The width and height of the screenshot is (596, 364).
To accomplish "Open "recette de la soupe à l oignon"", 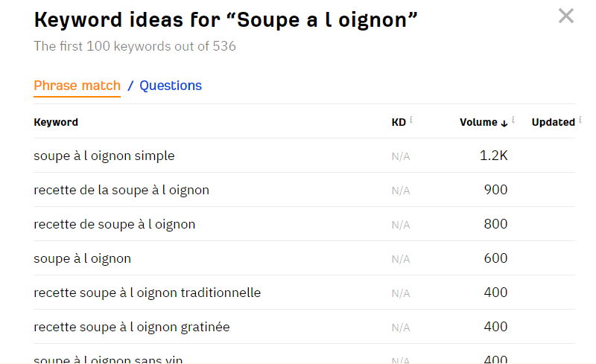I will (121, 190).
